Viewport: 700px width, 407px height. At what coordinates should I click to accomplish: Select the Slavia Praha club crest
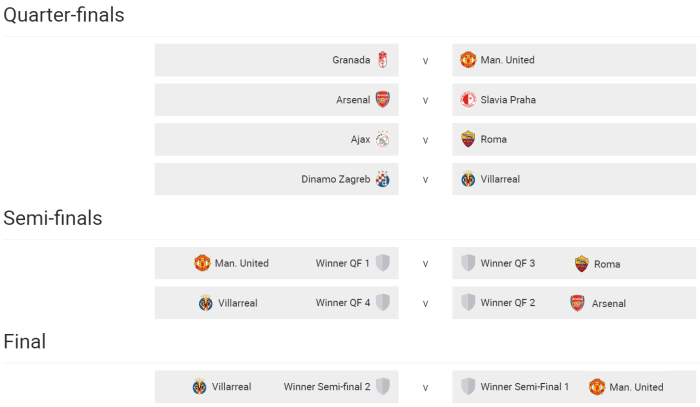click(x=468, y=100)
